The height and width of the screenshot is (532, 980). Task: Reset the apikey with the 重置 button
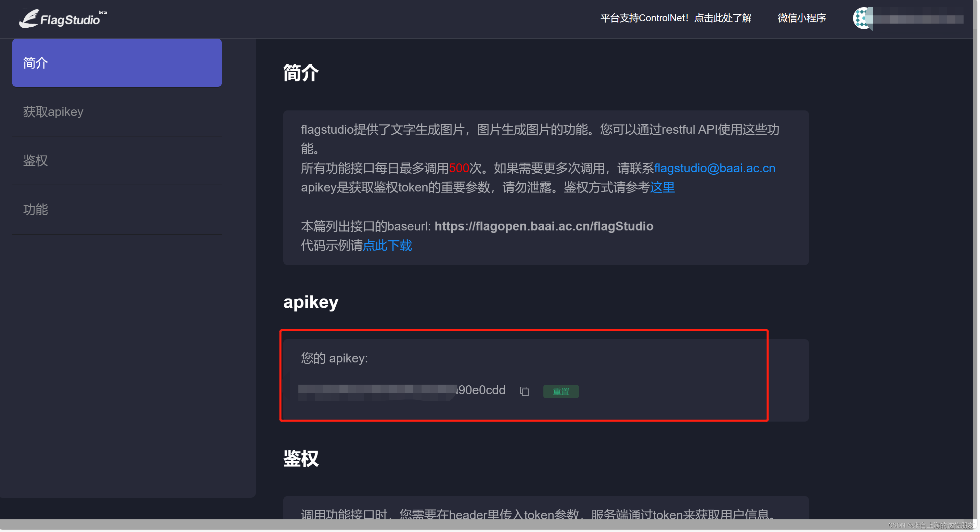coord(561,391)
